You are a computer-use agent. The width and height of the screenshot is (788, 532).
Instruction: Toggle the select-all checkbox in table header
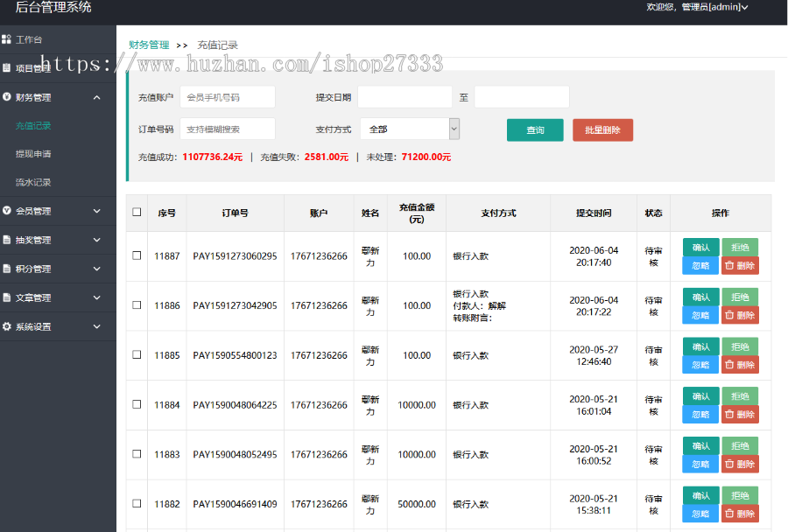[x=137, y=212]
